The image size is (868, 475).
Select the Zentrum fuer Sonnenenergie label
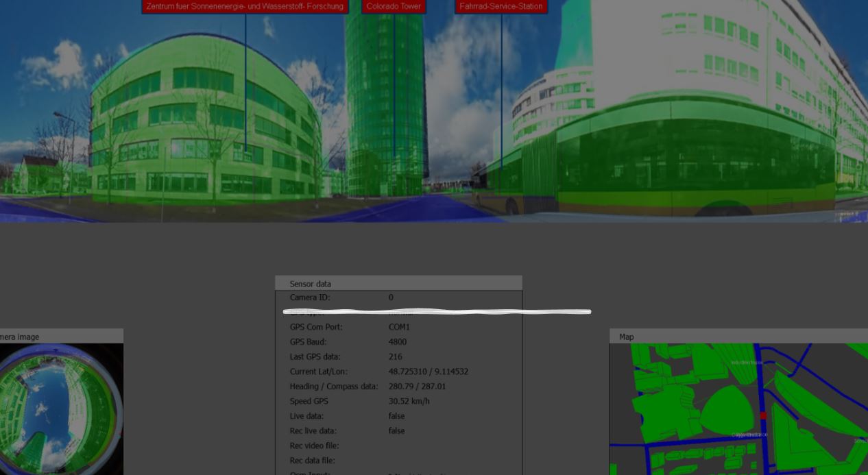(244, 6)
